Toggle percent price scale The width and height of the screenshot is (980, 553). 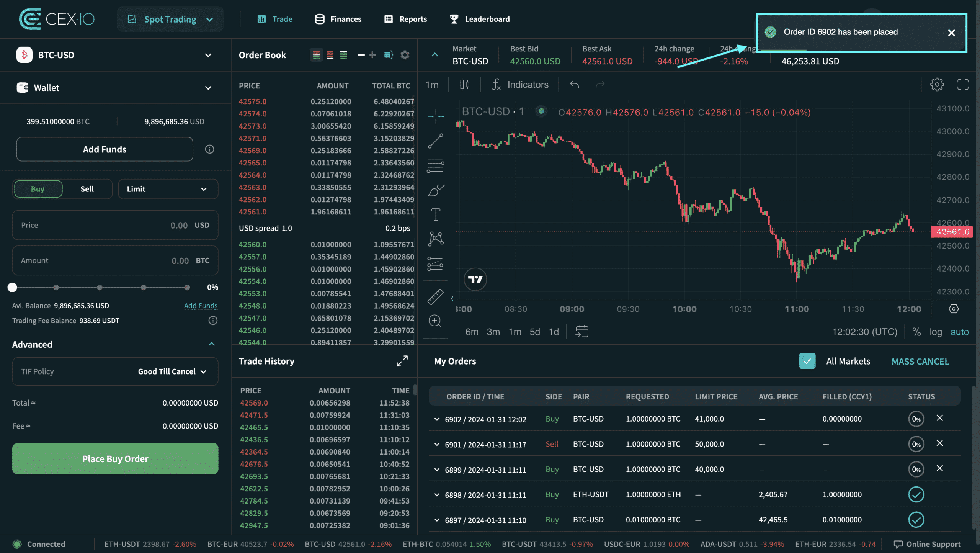pos(916,332)
